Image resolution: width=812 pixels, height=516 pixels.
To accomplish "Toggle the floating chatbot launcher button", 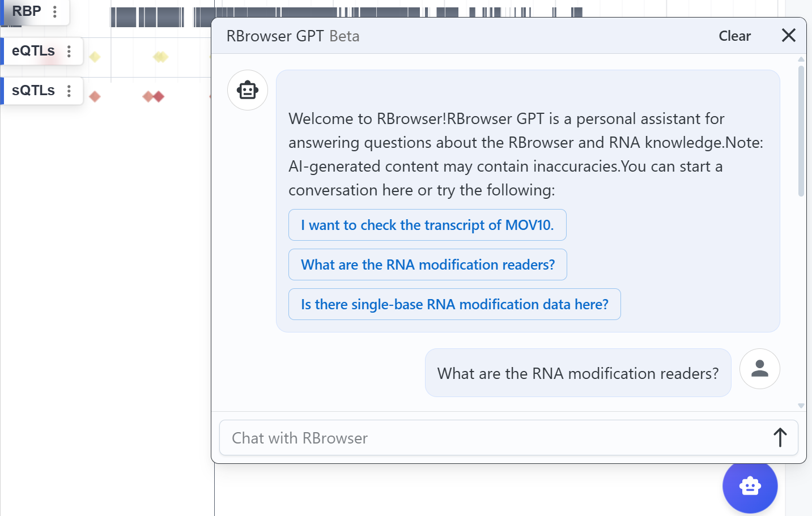I will coord(750,486).
